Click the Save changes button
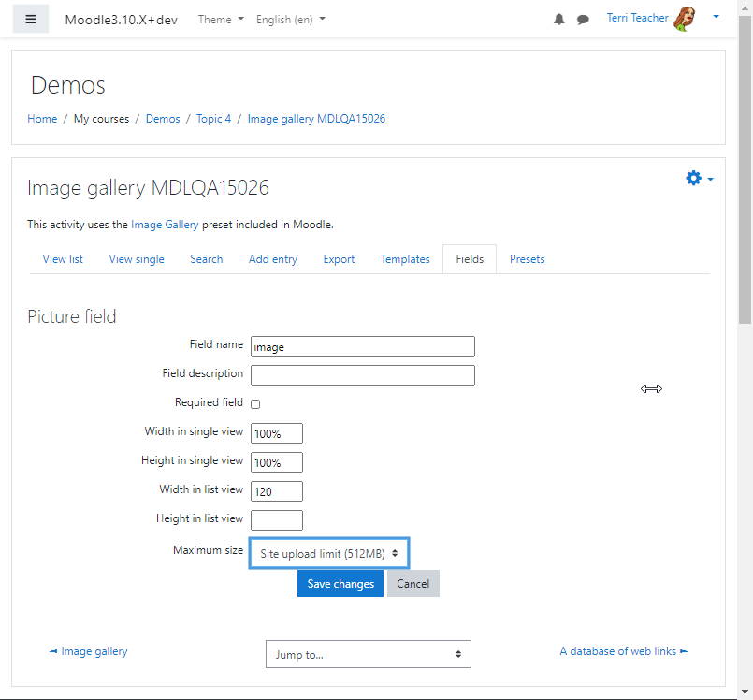Viewport: 753px width, 700px height. (340, 584)
